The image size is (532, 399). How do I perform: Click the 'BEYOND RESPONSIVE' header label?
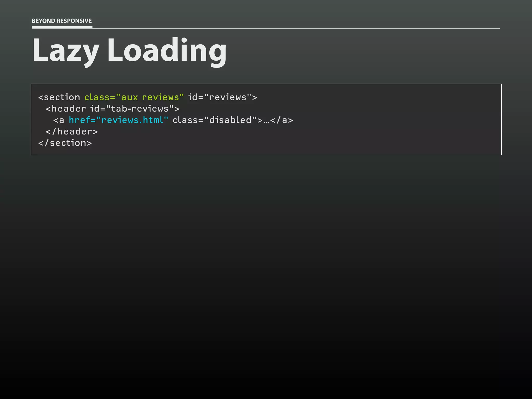(x=62, y=21)
